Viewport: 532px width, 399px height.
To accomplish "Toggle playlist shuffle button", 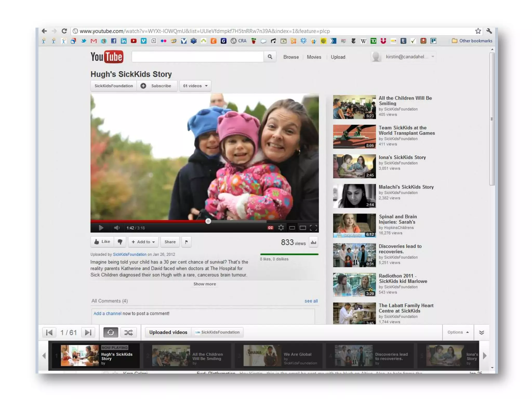I will [129, 332].
